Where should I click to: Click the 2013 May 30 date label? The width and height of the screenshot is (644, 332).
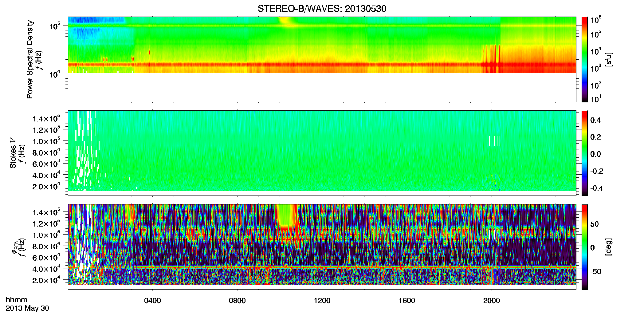(27, 308)
